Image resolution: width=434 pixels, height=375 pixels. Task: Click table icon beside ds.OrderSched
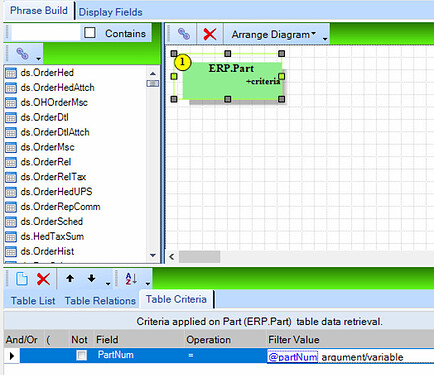11,222
